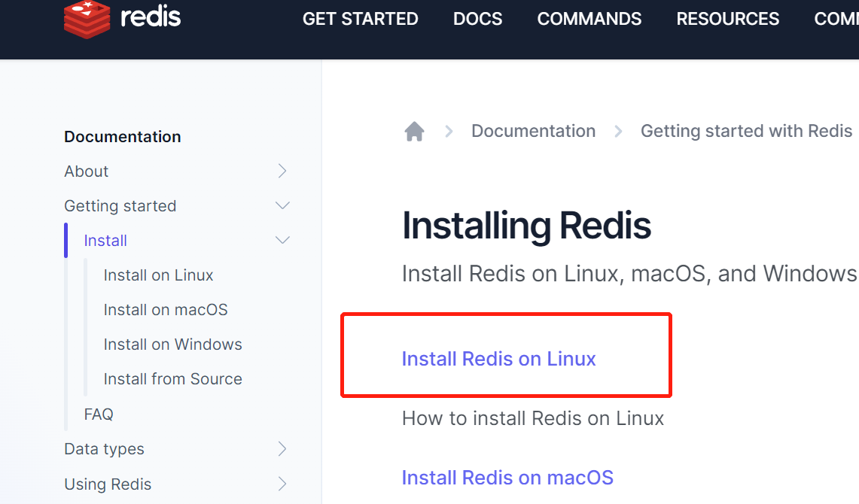
Task: Open Install from Source in sidebar
Action: 172,379
